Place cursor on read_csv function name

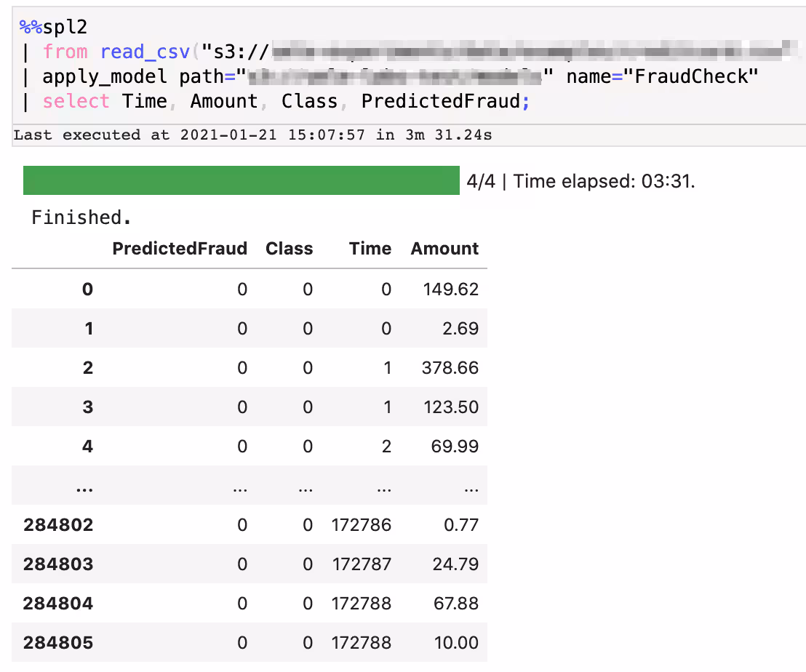pyautogui.click(x=145, y=52)
